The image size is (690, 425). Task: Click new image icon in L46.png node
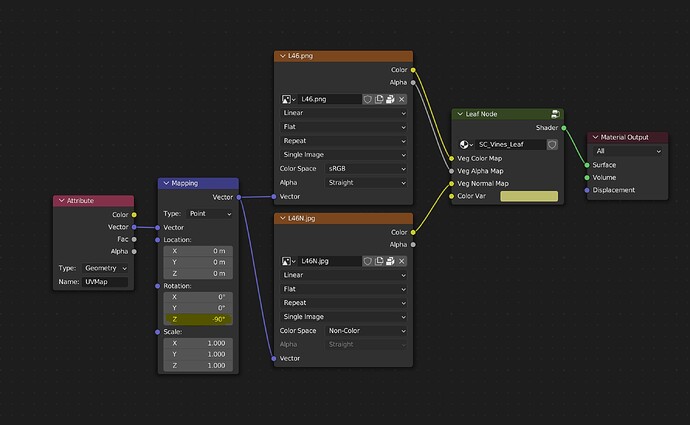[379, 99]
